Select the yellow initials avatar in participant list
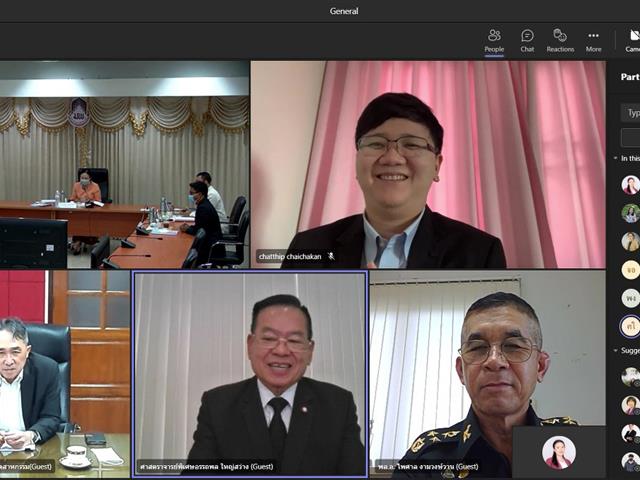The height and width of the screenshot is (480, 640). pyautogui.click(x=631, y=270)
